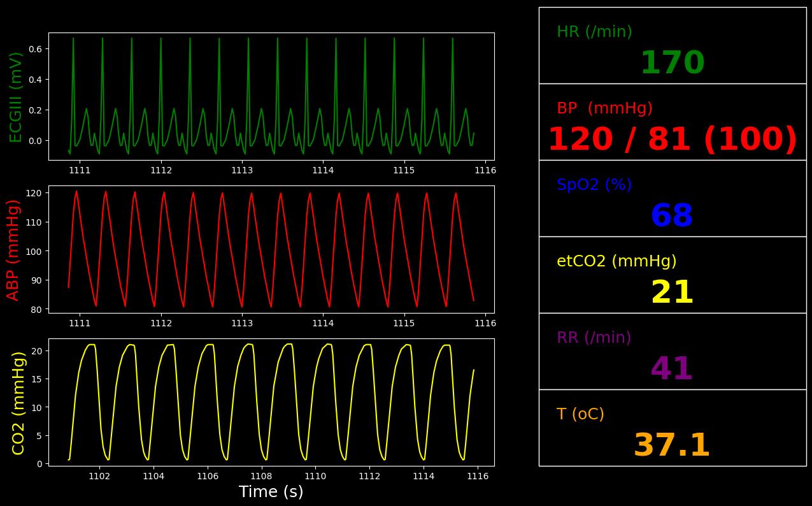Click the 110 tick on ABP axis
The height and width of the screenshot is (506, 812).
[34, 222]
